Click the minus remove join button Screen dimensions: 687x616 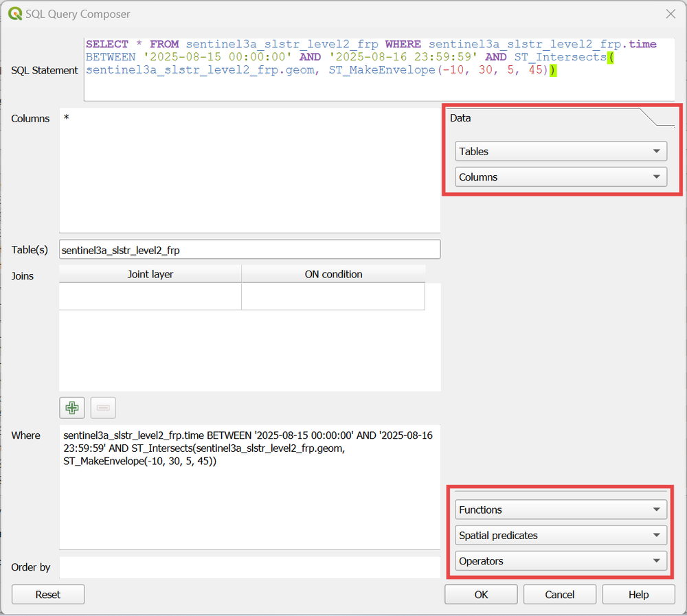coord(103,408)
